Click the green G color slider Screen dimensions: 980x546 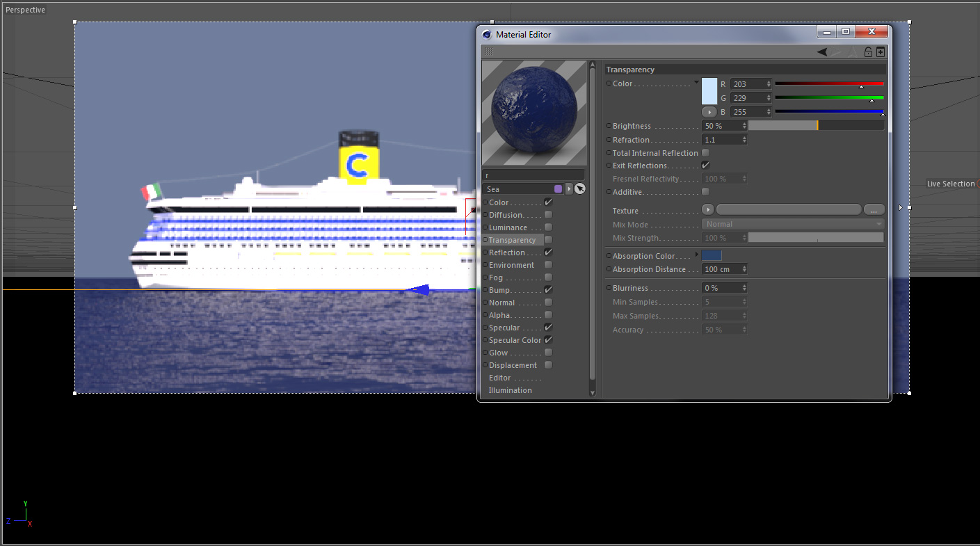pyautogui.click(x=829, y=98)
